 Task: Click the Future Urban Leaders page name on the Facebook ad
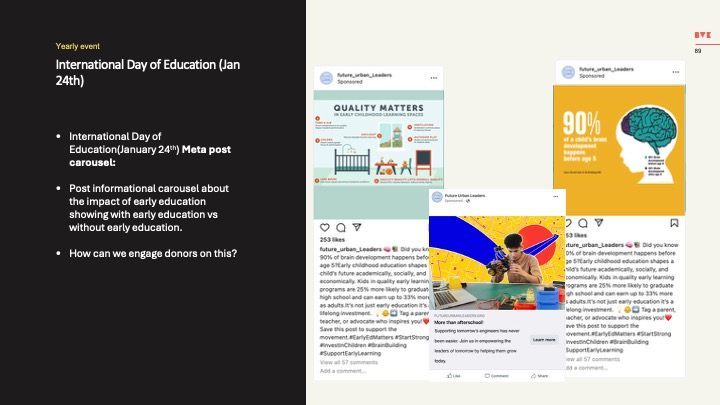(465, 195)
